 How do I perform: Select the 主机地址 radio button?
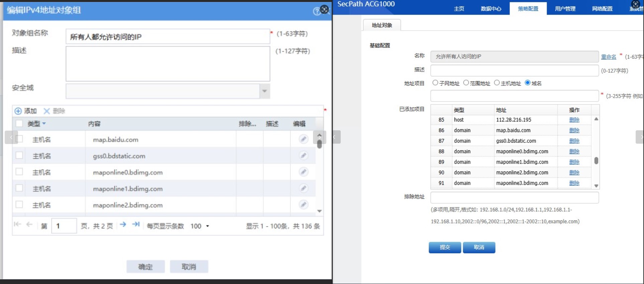click(497, 83)
